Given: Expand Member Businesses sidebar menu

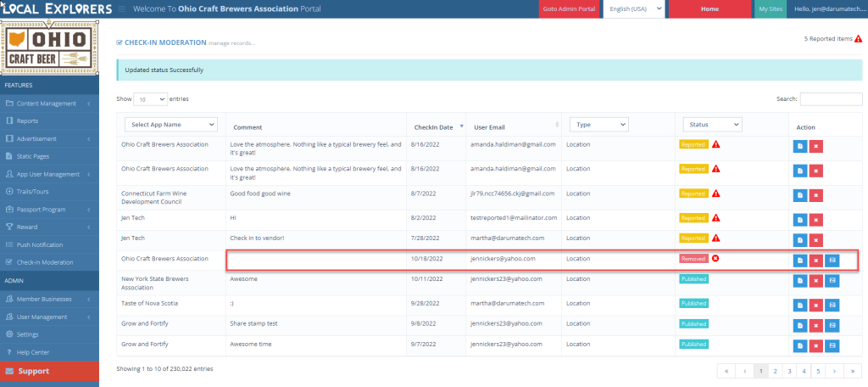Looking at the screenshot, I should click(50, 299).
